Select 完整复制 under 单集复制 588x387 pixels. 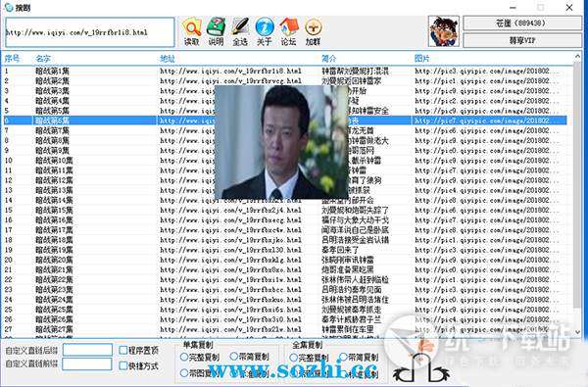tap(184, 357)
